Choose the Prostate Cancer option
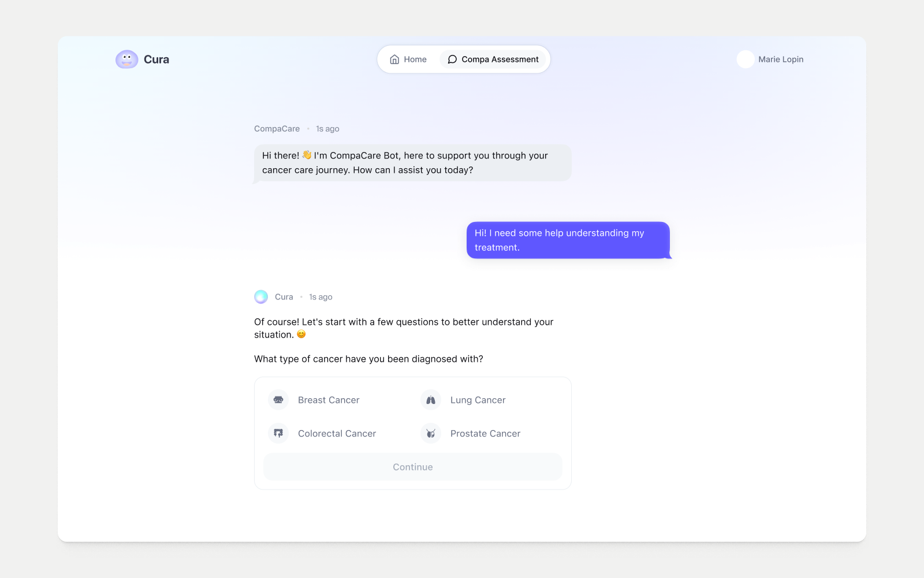Screen dimensions: 924x578 tap(489, 433)
